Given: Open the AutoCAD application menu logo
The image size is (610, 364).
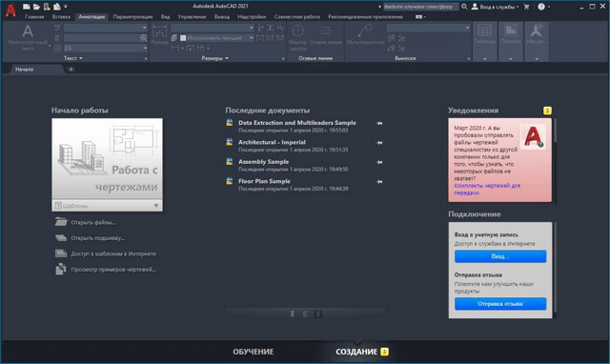Looking at the screenshot, I should point(10,10).
